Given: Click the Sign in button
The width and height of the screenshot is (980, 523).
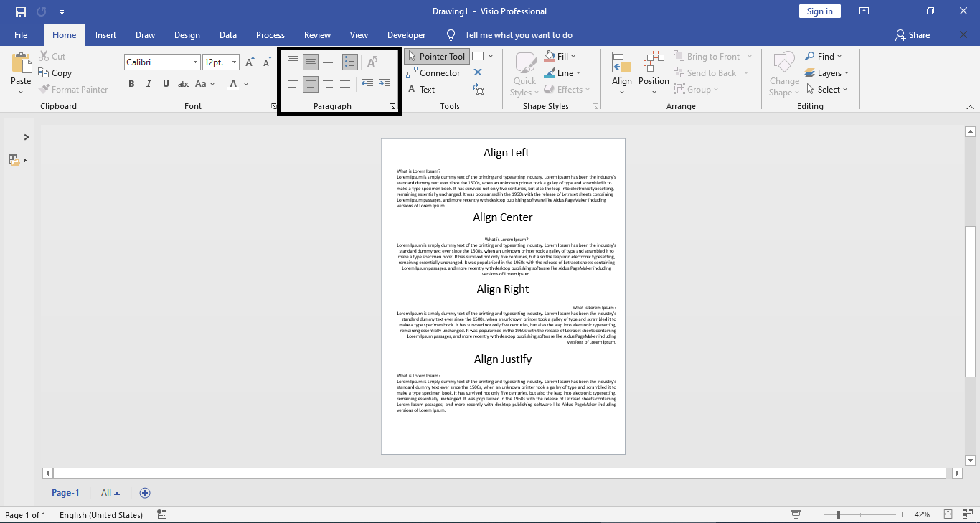Looking at the screenshot, I should click(819, 11).
